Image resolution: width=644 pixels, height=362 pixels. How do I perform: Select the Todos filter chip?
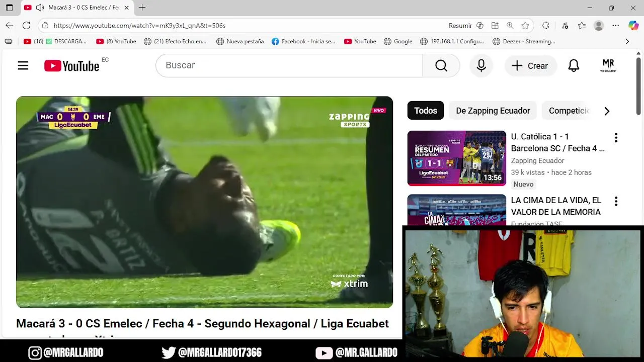point(426,111)
